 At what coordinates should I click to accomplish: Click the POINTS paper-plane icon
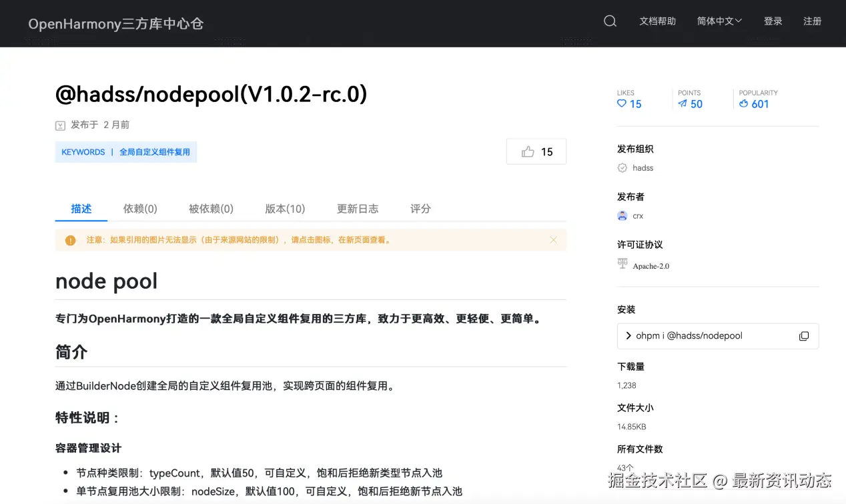tap(682, 103)
